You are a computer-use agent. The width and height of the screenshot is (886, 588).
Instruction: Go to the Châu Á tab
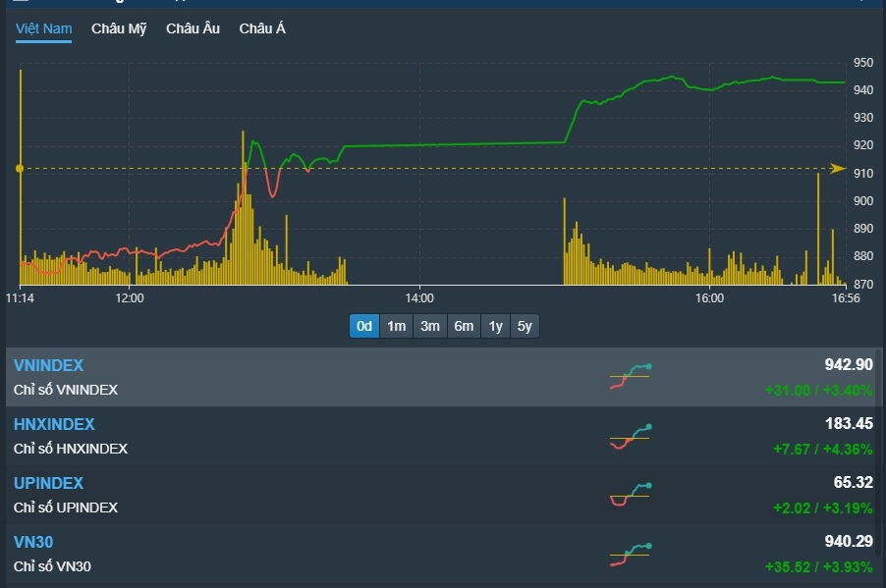pos(262,28)
